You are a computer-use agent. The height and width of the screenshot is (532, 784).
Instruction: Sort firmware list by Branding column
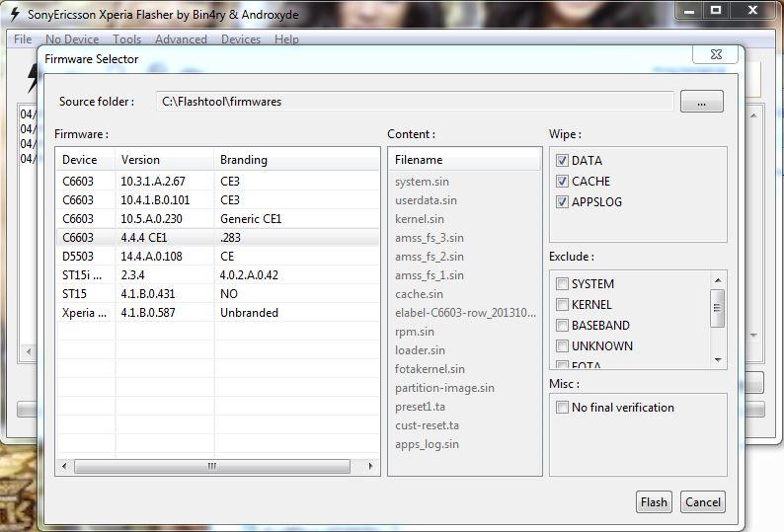coord(296,160)
